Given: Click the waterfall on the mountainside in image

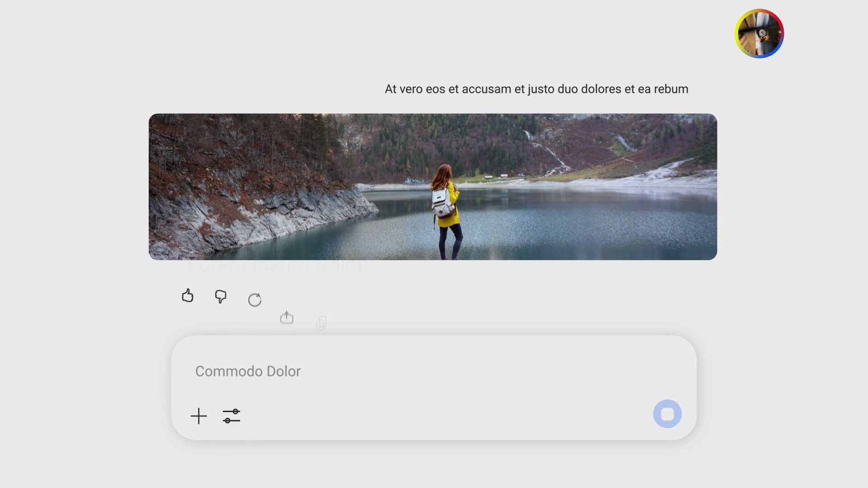Looking at the screenshot, I should 545,150.
